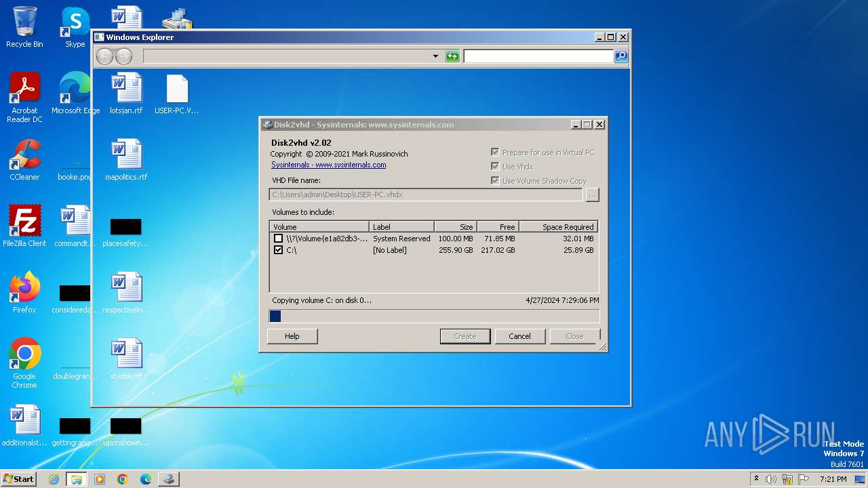Select lotsjan.rtf file in Windows Explorer

coord(126,94)
